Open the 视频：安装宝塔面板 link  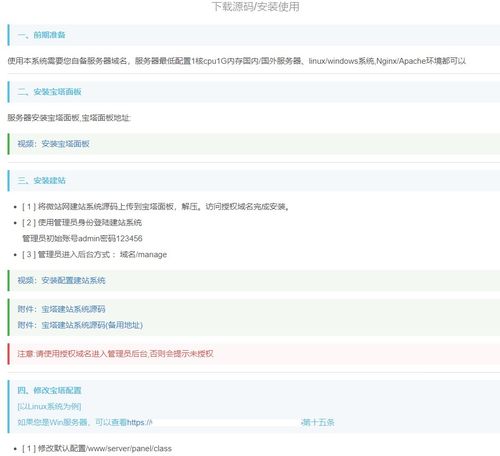(53, 144)
